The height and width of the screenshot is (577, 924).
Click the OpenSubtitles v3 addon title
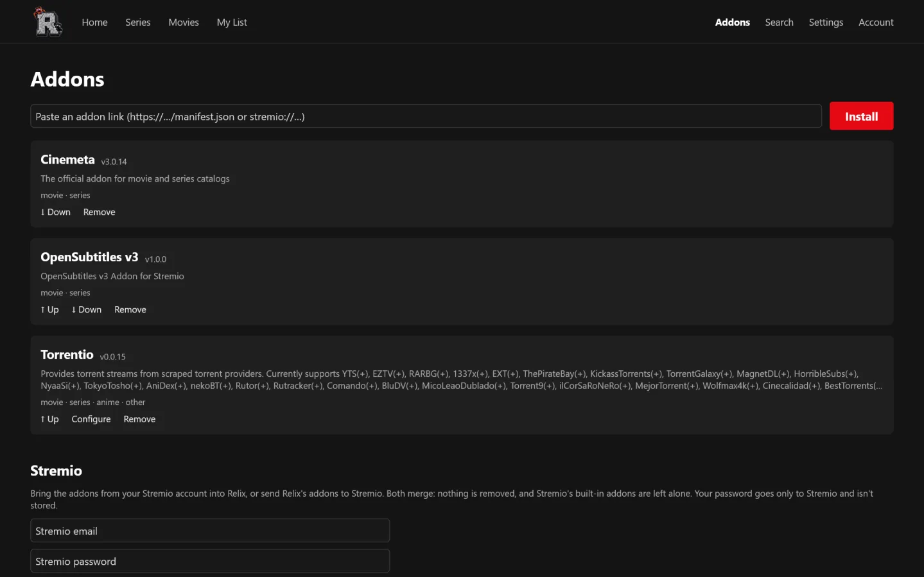point(89,257)
